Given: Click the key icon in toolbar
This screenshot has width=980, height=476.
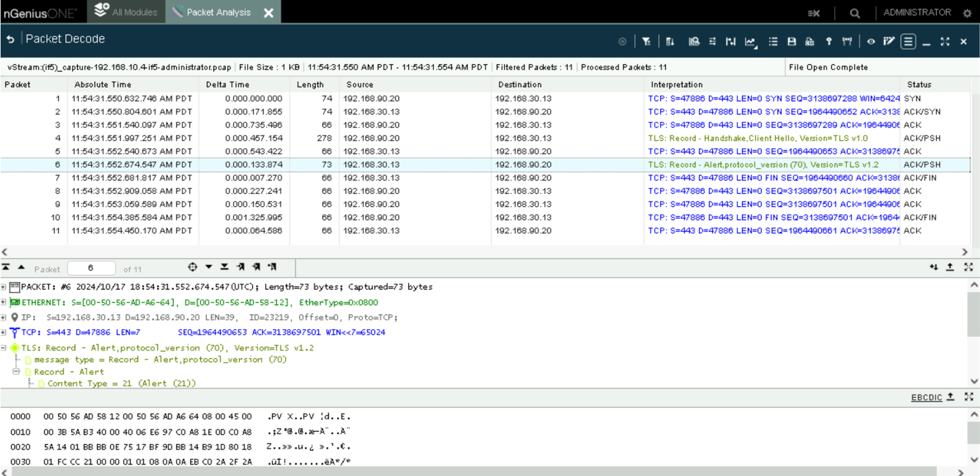Looking at the screenshot, I should 828,41.
